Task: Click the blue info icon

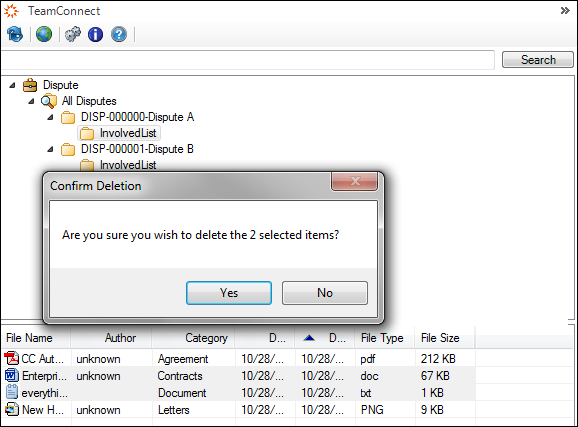Action: click(95, 34)
